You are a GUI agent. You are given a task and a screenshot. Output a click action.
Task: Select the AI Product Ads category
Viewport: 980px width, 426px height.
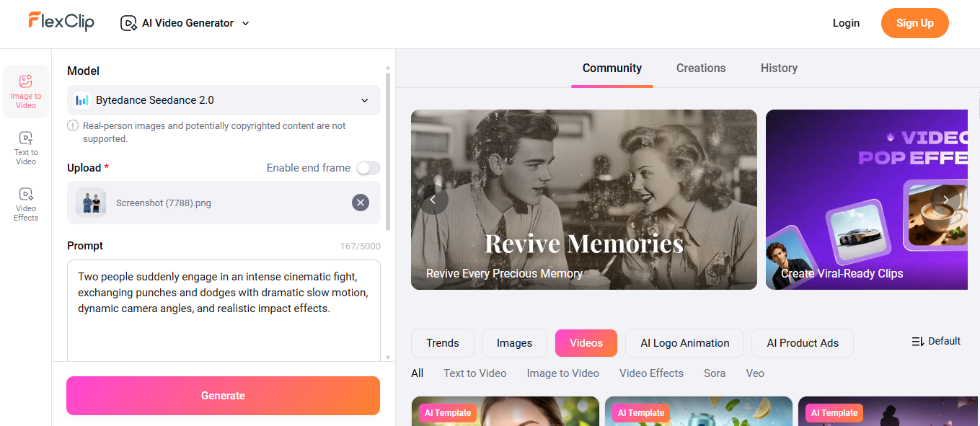(x=803, y=343)
